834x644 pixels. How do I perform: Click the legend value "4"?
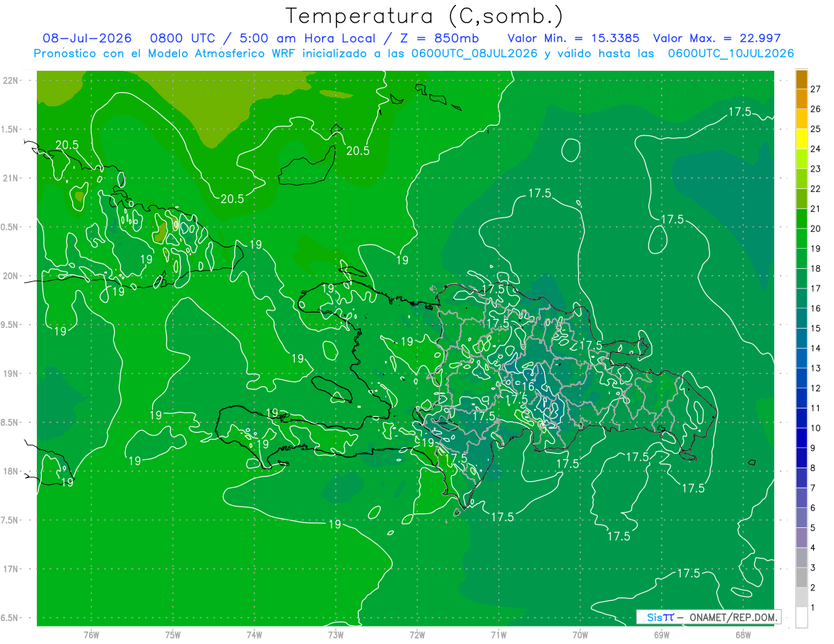click(x=813, y=548)
